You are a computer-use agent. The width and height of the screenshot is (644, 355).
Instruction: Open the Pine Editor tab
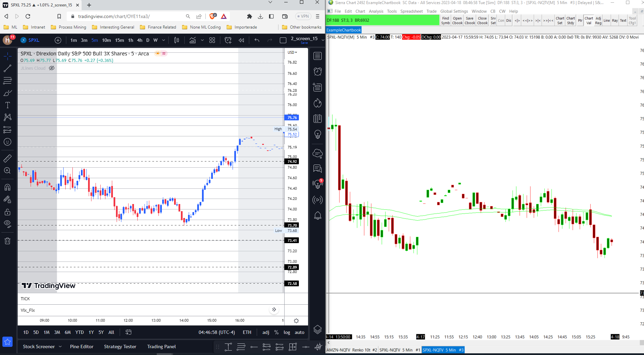coord(82,346)
